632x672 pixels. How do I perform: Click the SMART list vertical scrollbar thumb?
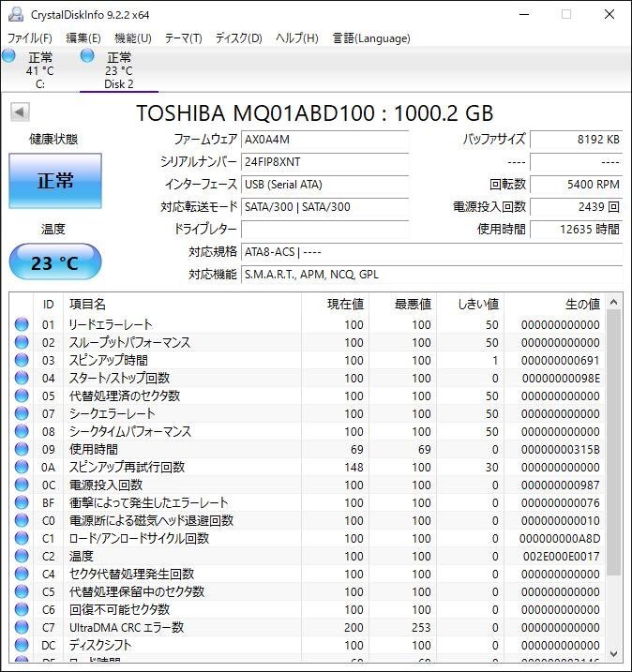pyautogui.click(x=613, y=442)
